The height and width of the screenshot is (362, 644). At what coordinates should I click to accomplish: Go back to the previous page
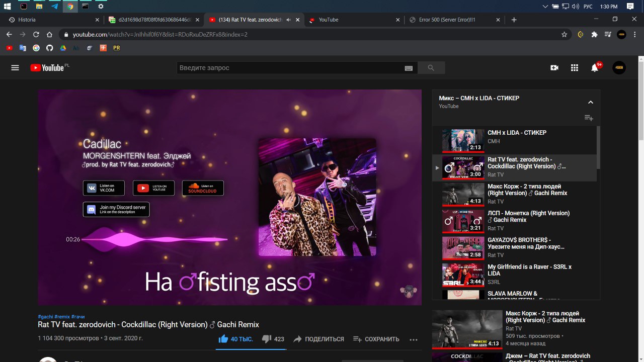9,35
